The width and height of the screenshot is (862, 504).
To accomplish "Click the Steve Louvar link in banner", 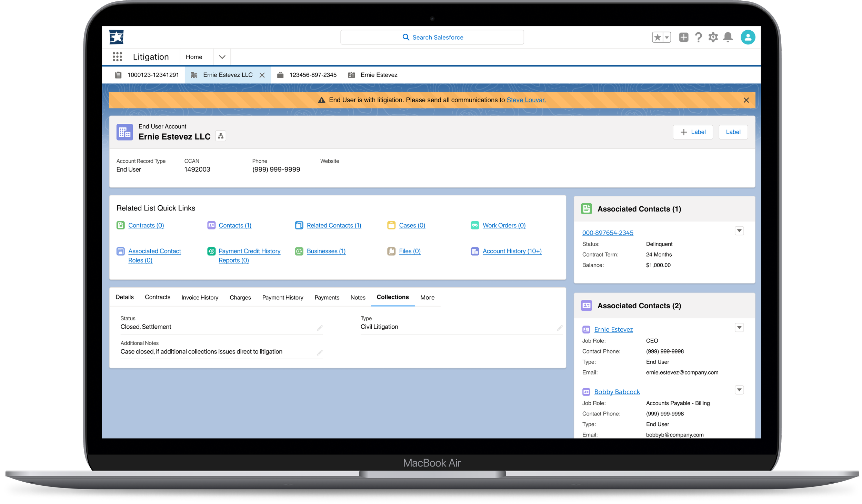I will tap(526, 100).
